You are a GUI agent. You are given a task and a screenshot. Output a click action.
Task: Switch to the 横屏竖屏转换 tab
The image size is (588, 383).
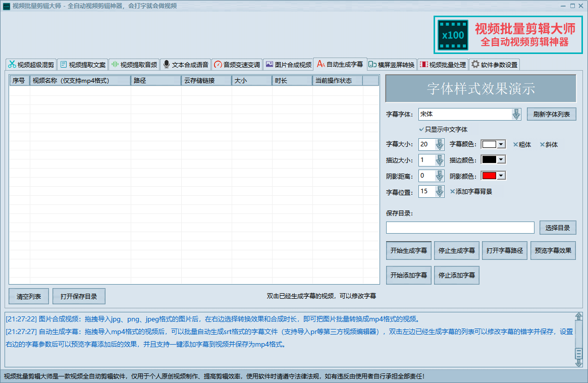(391, 65)
